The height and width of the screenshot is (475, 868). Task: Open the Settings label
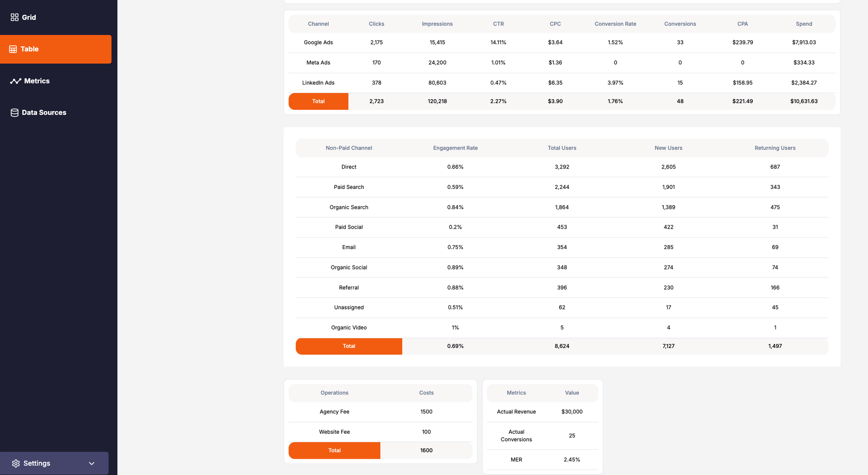(37, 463)
